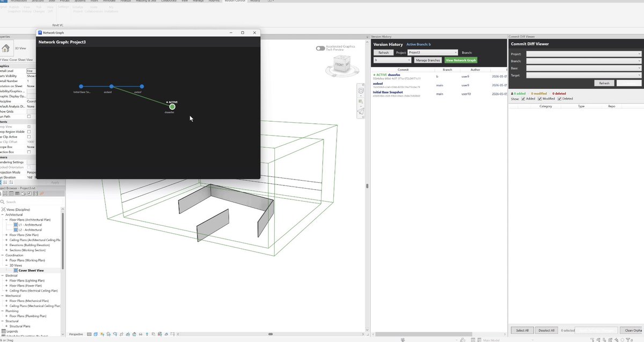Image resolution: width=644 pixels, height=342 pixels.
Task: Click the Type column header in diff table
Action: pyautogui.click(x=581, y=107)
